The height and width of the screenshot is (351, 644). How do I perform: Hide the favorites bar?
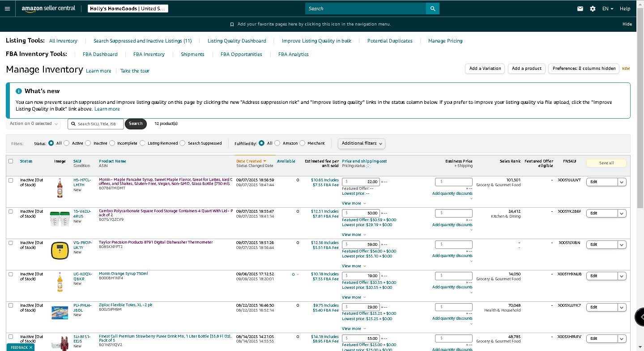pyautogui.click(x=627, y=24)
